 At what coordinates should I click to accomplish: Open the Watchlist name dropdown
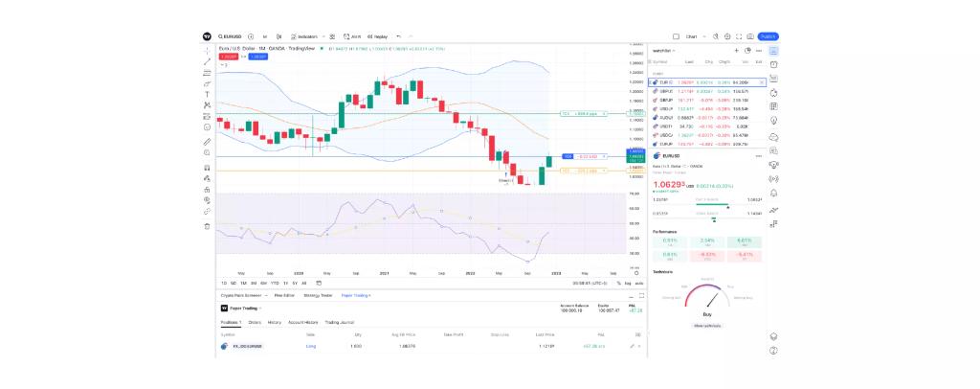point(664,51)
